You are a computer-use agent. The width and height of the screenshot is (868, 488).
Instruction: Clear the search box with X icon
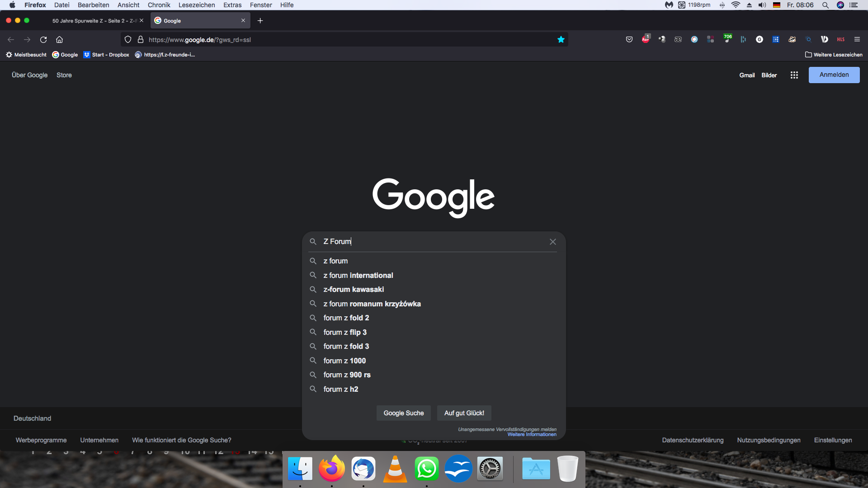pos(552,242)
